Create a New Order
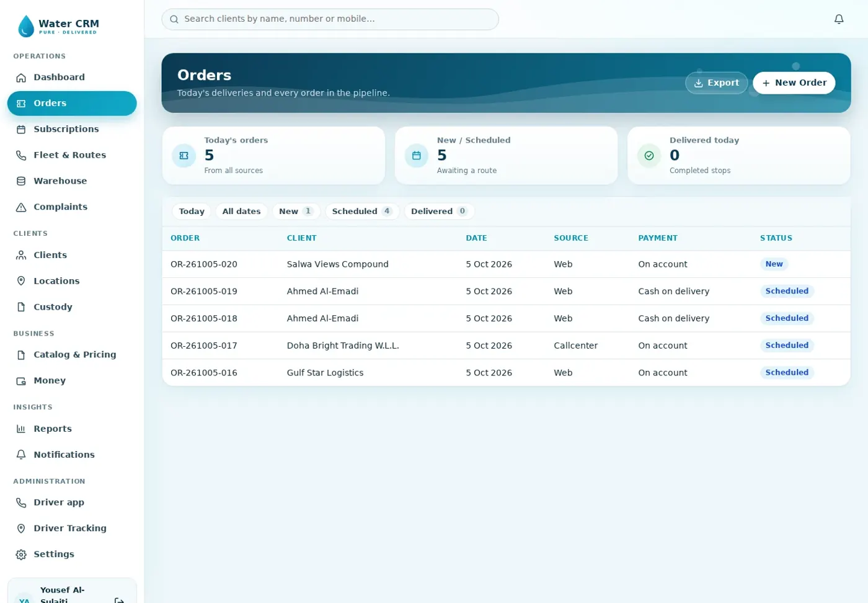Screen dimensions: 868x603 [x=794, y=83]
